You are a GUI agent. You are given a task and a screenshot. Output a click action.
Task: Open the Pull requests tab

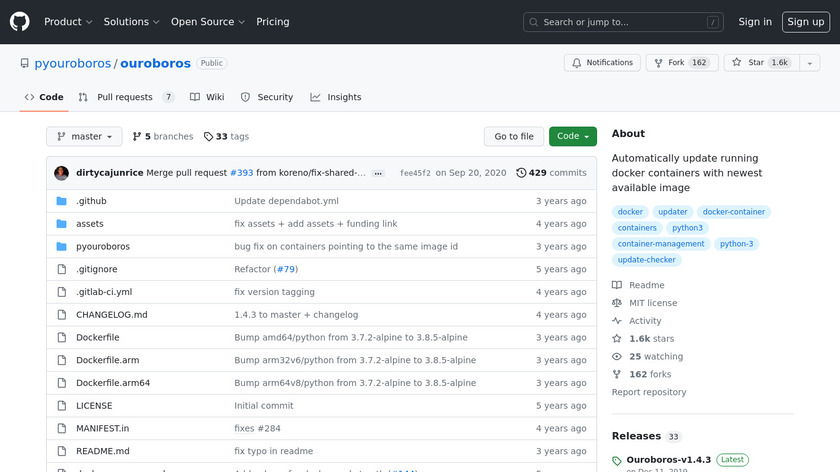(126, 97)
